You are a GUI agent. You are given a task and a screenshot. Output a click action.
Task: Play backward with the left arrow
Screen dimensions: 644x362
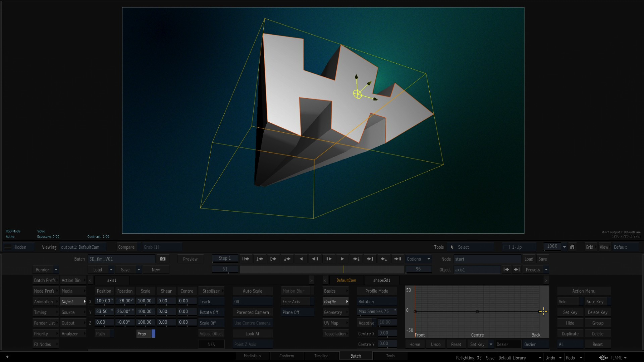[x=301, y=259]
